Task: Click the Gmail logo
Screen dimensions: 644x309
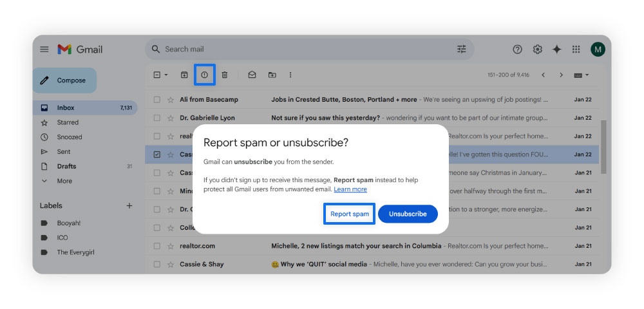Action: (80, 50)
